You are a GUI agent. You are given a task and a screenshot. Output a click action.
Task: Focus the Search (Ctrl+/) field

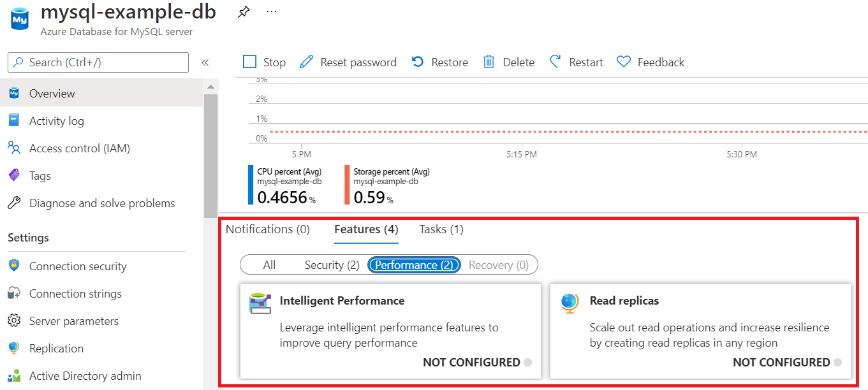(98, 62)
